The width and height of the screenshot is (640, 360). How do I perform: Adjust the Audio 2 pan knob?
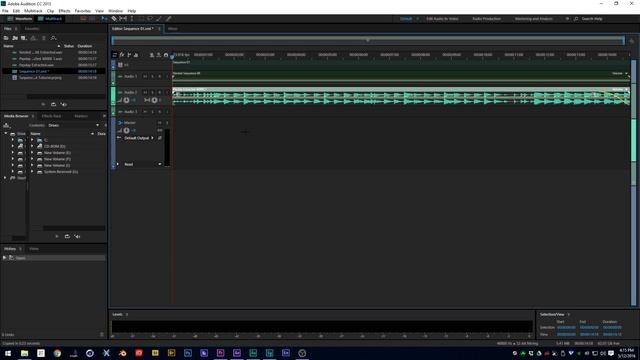[x=154, y=100]
